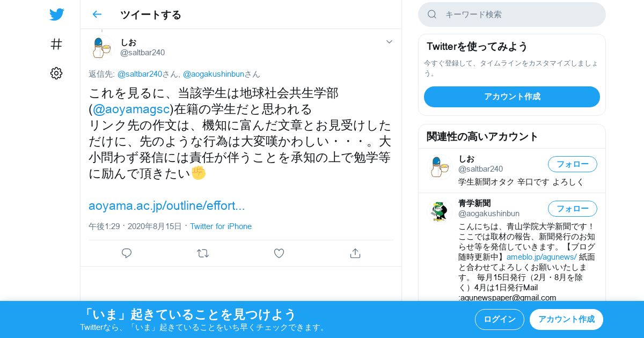Click ログイン in the bottom banner
644x338 pixels.
(x=500, y=319)
